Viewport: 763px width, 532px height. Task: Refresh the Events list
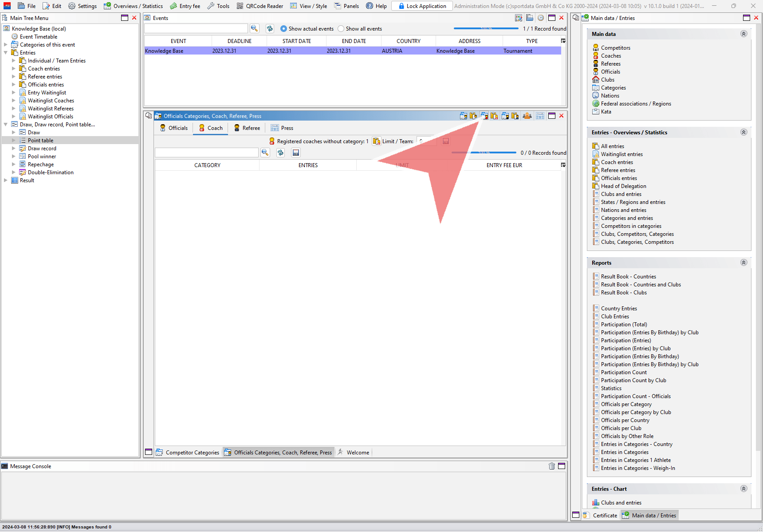[x=270, y=28]
